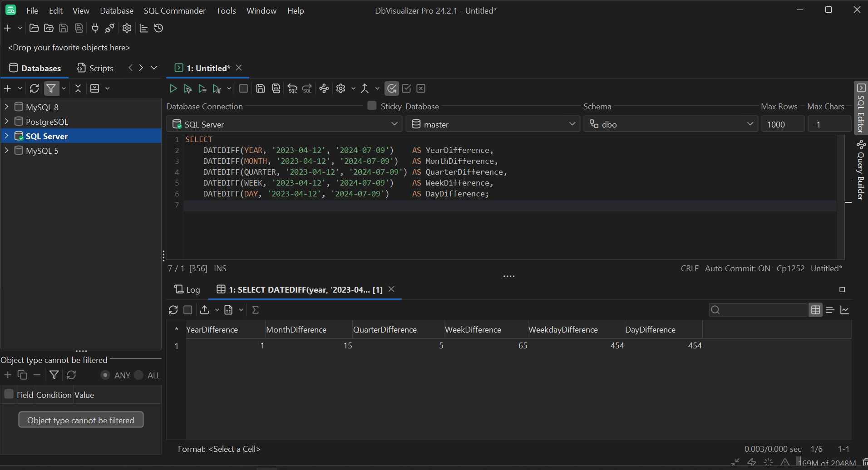Click the Object type cannot be filtered button
The image size is (868, 470).
click(x=81, y=420)
